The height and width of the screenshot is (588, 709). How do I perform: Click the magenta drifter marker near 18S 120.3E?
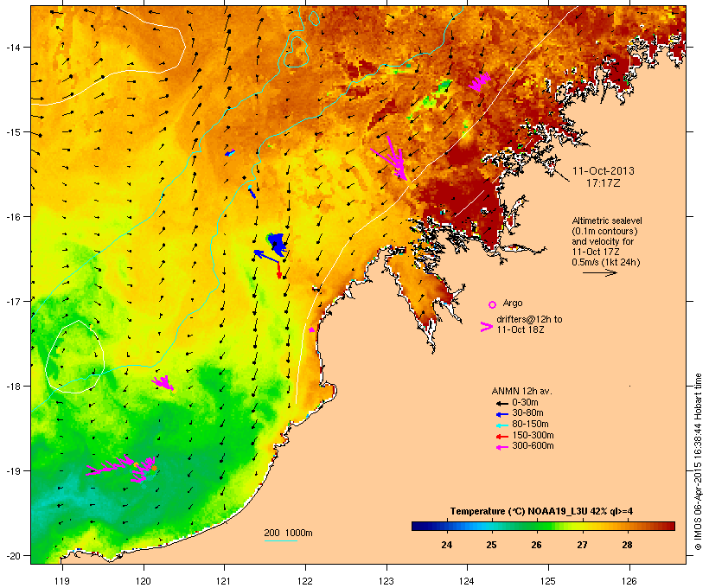[163, 383]
